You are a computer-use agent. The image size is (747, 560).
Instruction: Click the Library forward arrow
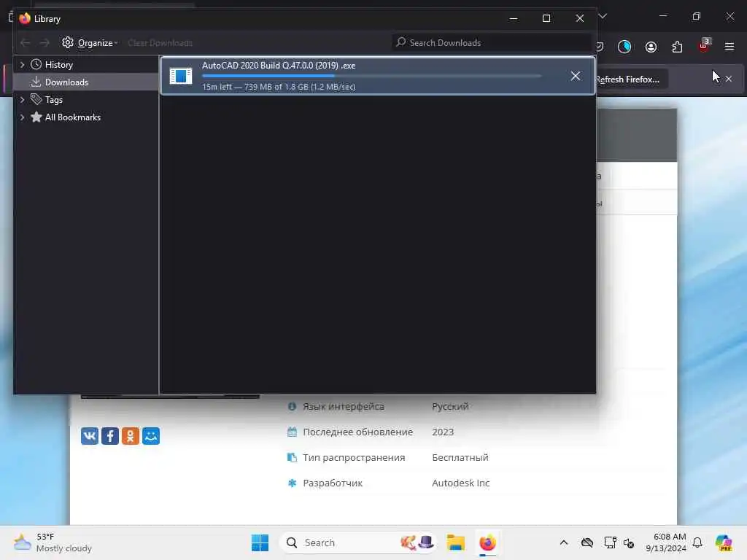(x=44, y=43)
